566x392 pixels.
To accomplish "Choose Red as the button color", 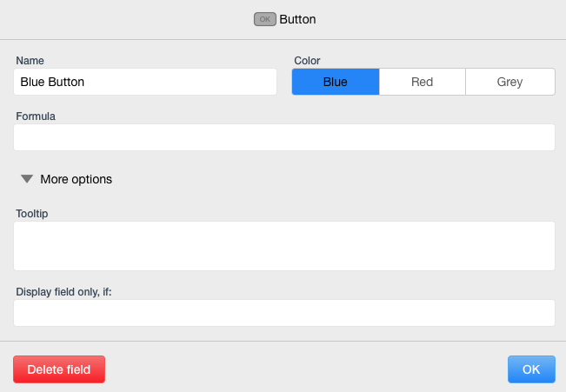I will pos(423,82).
